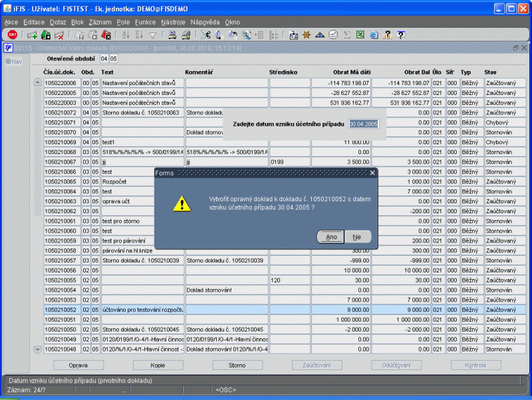Confirm with the Ano button

point(331,237)
